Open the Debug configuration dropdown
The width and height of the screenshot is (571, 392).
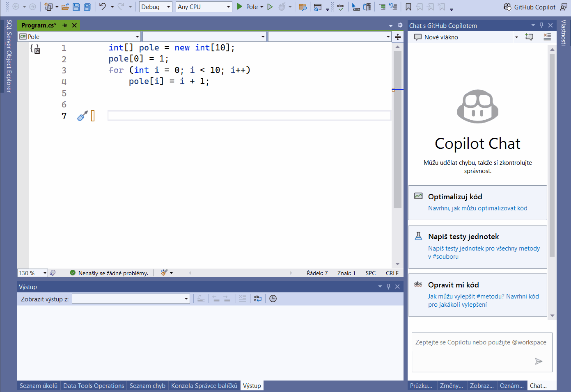[156, 7]
